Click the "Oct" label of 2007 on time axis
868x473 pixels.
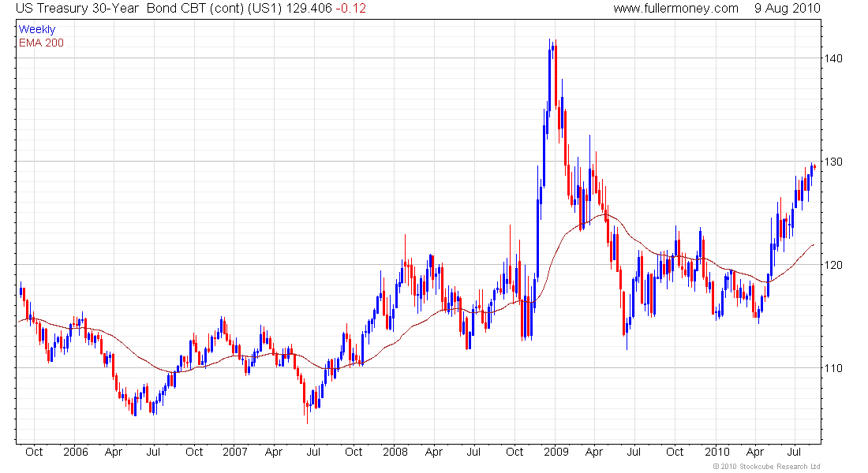click(354, 452)
